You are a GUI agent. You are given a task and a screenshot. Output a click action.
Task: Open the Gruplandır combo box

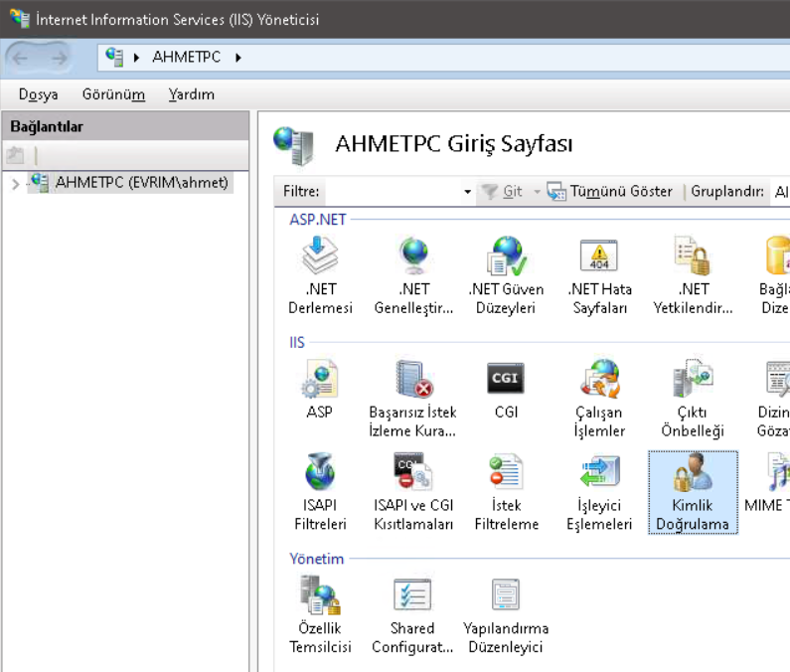(780, 192)
